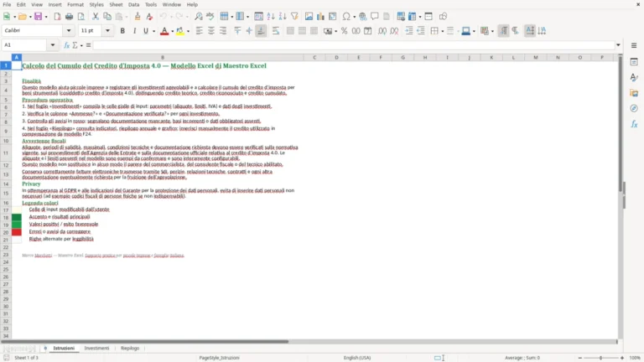Image resolution: width=644 pixels, height=362 pixels.
Task: Click the sidebar settings hamburger button
Action: point(634,45)
